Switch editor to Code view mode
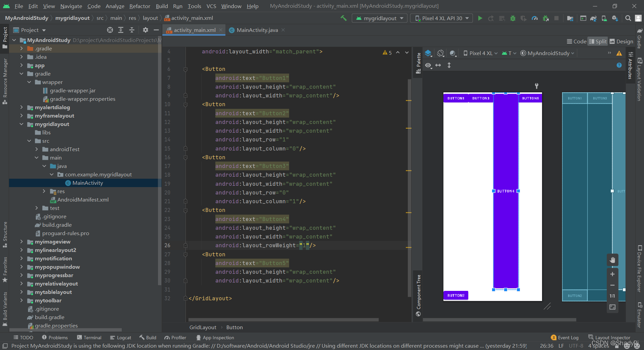This screenshot has height=350, width=644. pos(577,41)
